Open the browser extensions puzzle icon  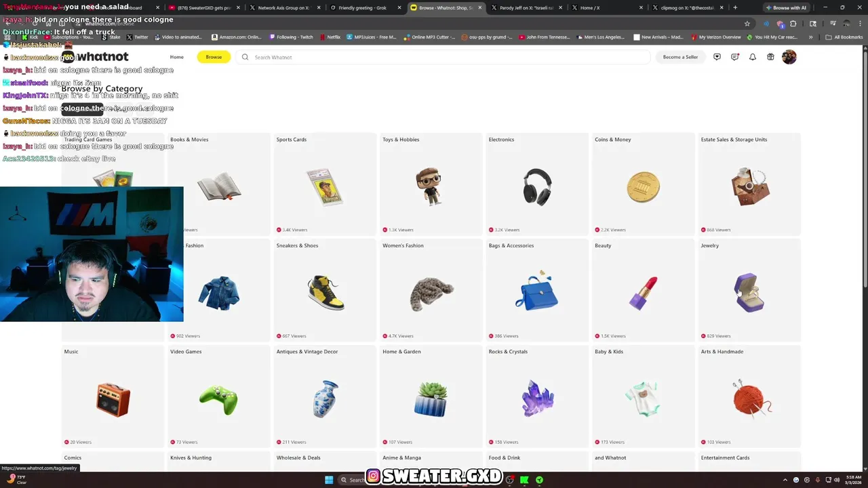click(x=793, y=24)
